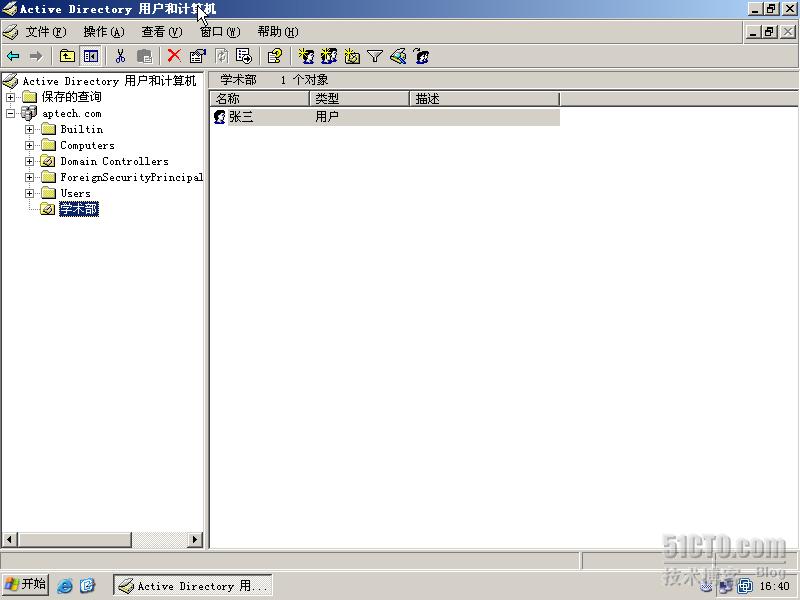Click the Active Directory title bar icon
Viewport: 800px width, 600px height.
(10, 9)
